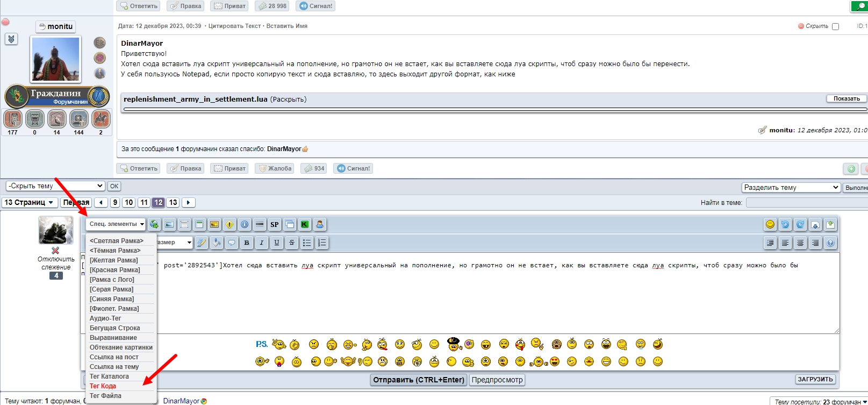Open the Спец. элементы dropdown
868x405 pixels.
(116, 224)
